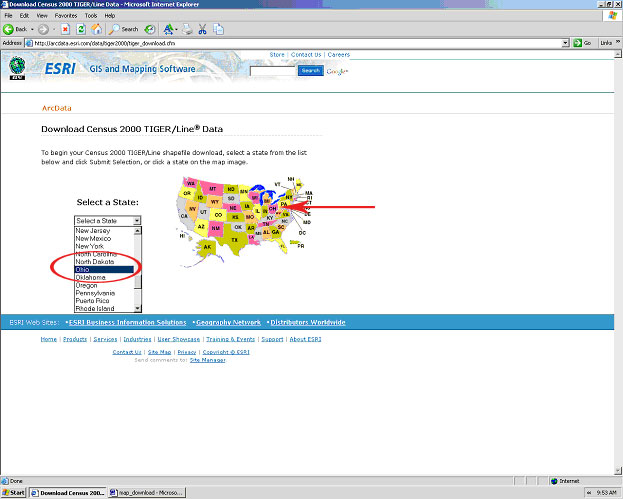Click the ESRI site search text box
This screenshot has width=623, height=499.
(x=273, y=71)
